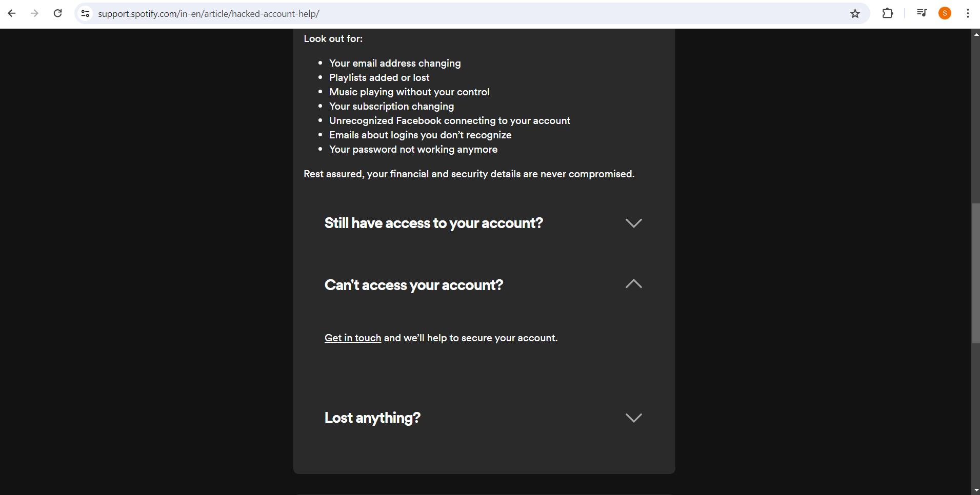Open site information settings icon
This screenshot has width=980, height=495.
click(85, 13)
